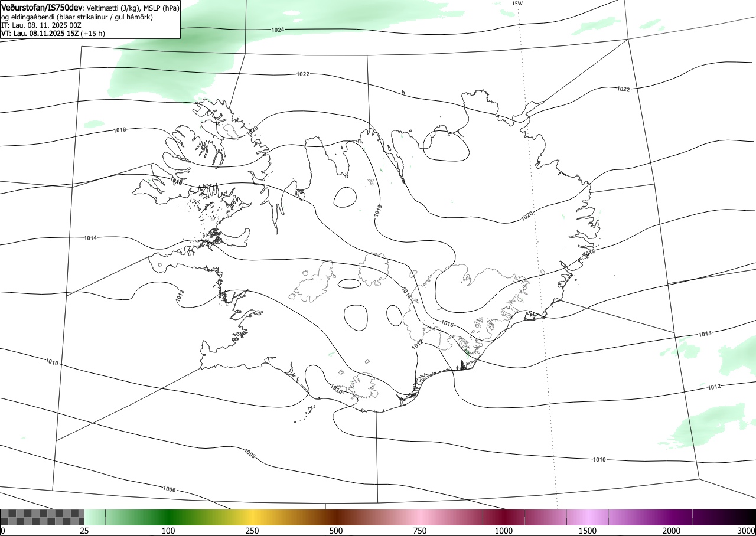Click the checkered transparent segment of the color bar

tap(43, 517)
